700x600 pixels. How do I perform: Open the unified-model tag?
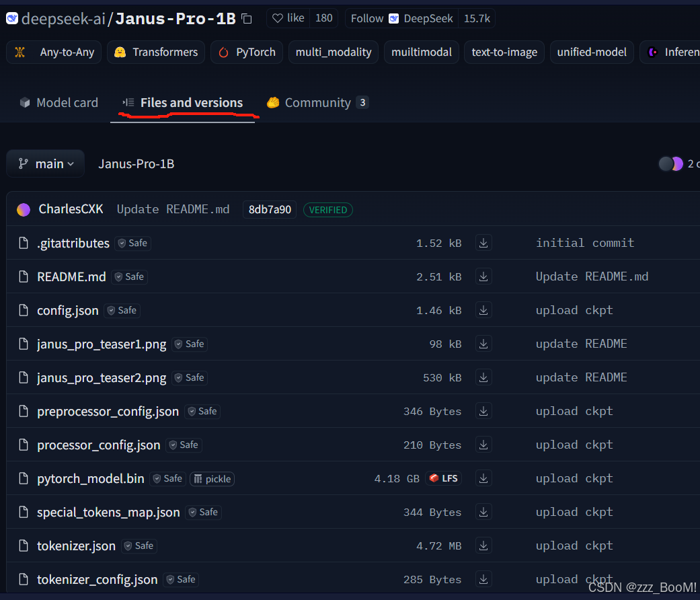tap(592, 52)
